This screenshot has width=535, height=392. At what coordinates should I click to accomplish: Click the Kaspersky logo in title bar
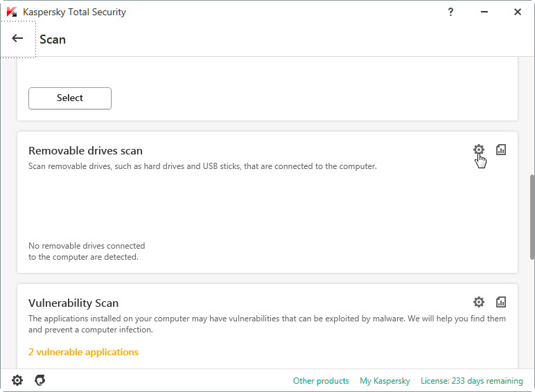[x=12, y=12]
